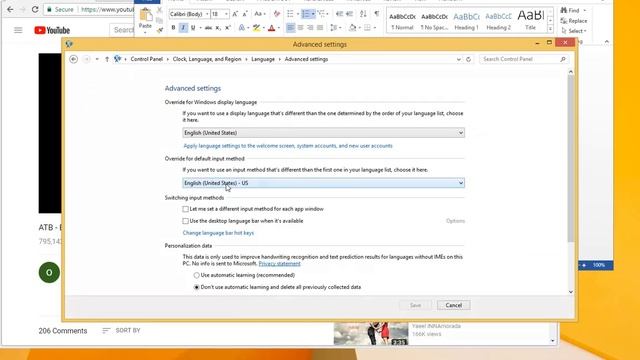Click Increase Indent icon in Word
640x360 pixels.
pos(349,14)
